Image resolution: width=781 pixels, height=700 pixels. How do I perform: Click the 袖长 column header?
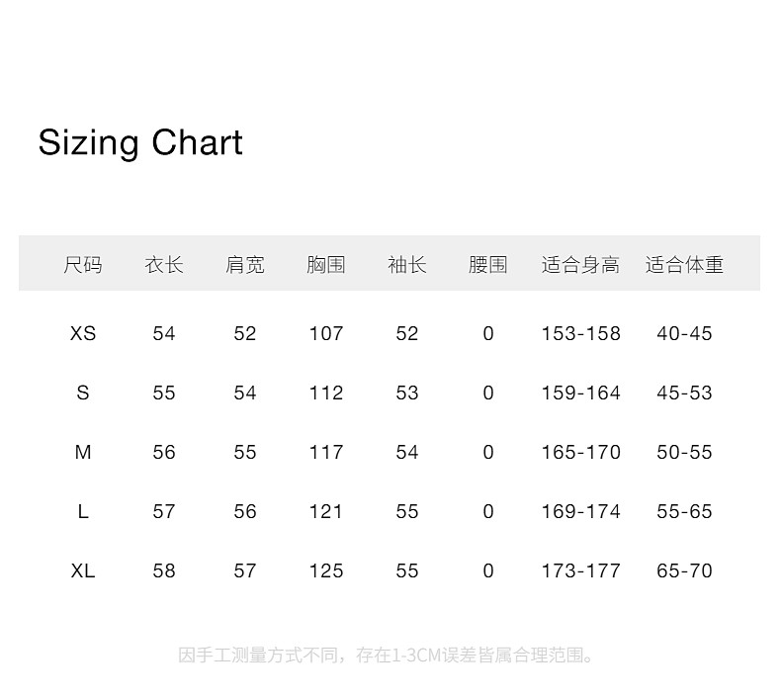tap(407, 264)
